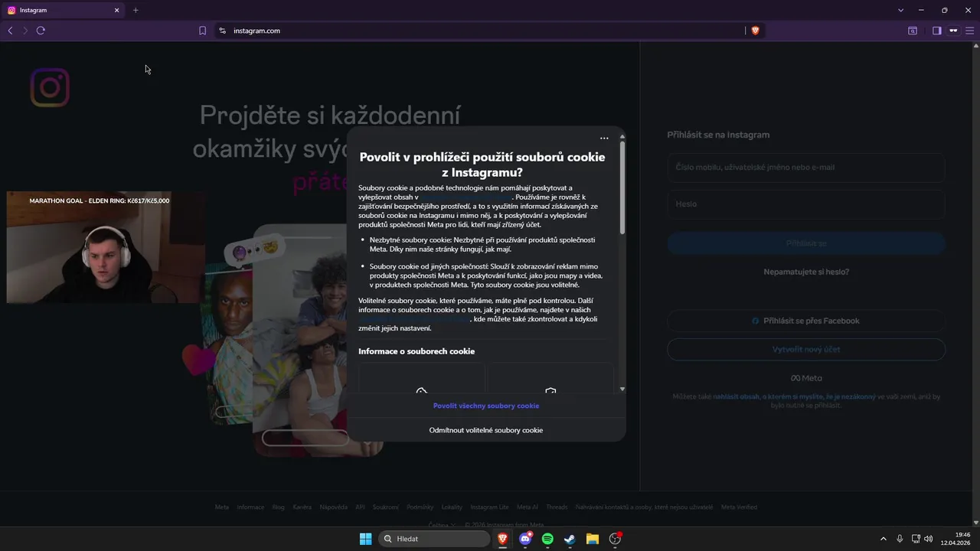Select the Instagram tab
Viewport: 980px width, 551px height.
pos(63,10)
